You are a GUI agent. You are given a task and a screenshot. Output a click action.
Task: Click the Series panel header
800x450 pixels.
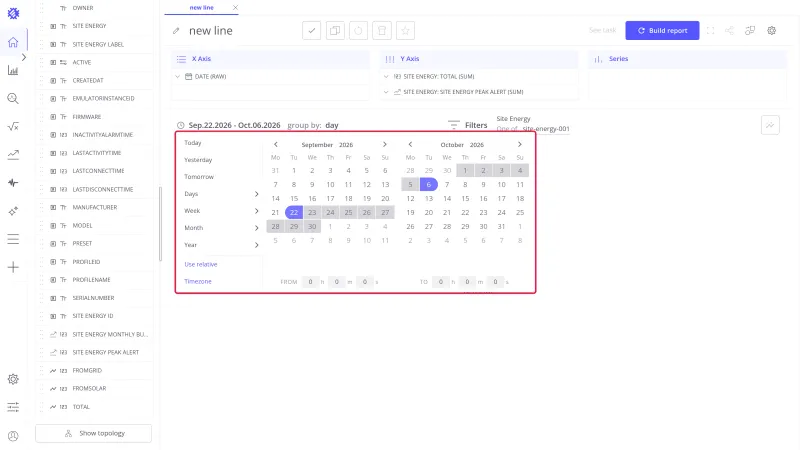coord(687,59)
